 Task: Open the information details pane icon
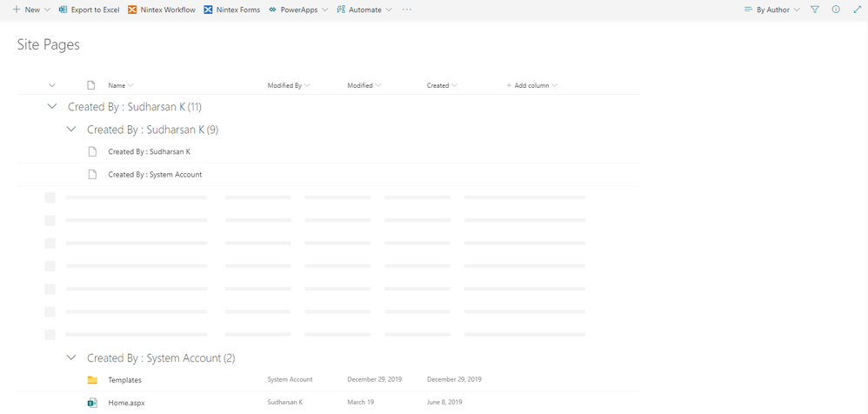[x=836, y=10]
